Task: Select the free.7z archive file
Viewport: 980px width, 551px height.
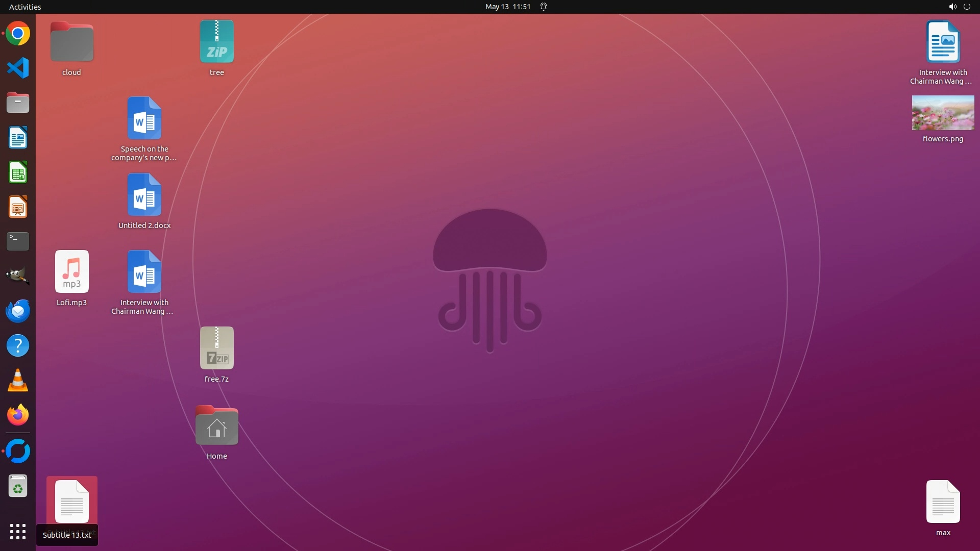Action: pos(217,348)
